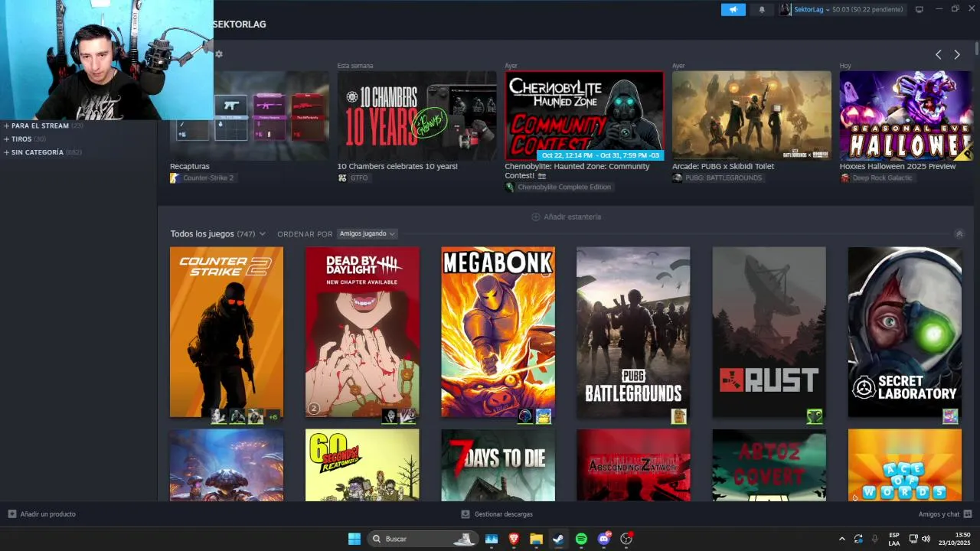
Task: Open the Chernobylite Community Contest thumbnail
Action: tap(584, 116)
